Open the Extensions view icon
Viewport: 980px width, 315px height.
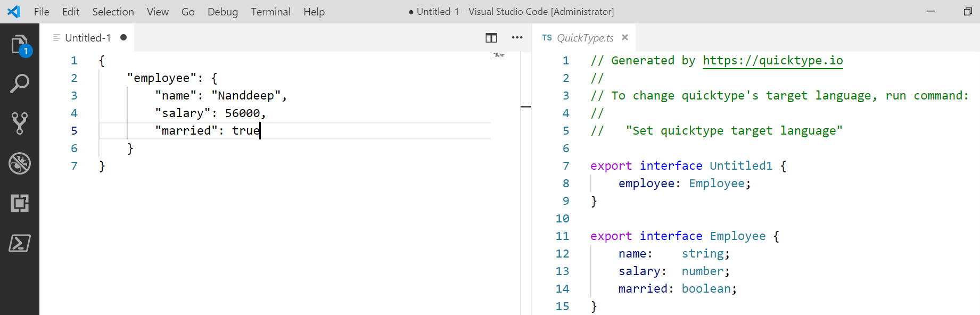pos(20,203)
